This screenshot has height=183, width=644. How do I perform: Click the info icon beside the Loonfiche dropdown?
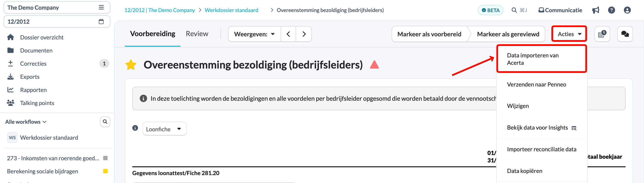click(x=135, y=128)
